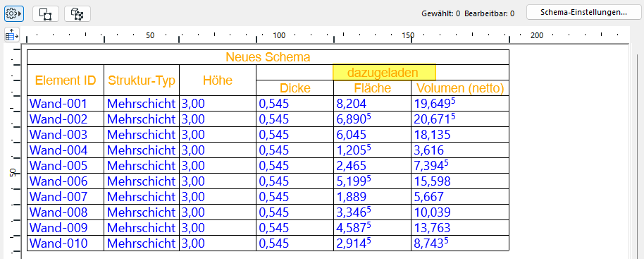Click volume value 3,616
The height and width of the screenshot is (259, 644).
460,150
